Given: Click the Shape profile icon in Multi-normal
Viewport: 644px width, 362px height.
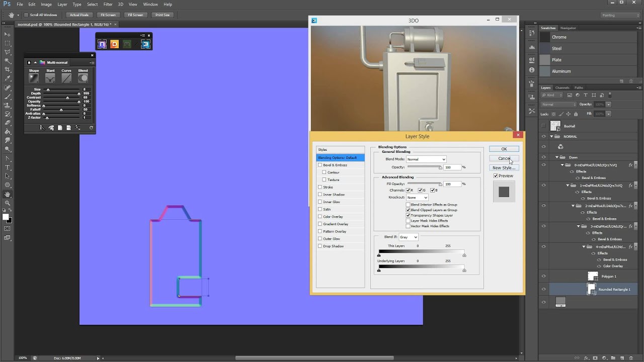Looking at the screenshot, I should [34, 78].
